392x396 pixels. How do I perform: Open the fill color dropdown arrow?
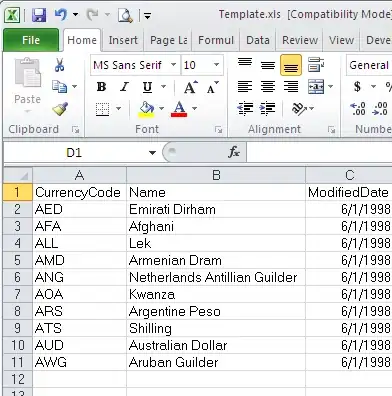[x=161, y=109]
